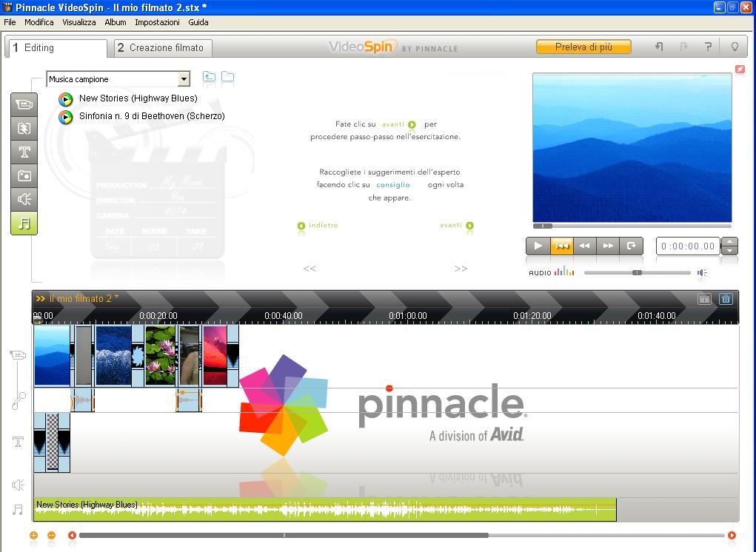Click the Redo arrow icon

coord(683,47)
